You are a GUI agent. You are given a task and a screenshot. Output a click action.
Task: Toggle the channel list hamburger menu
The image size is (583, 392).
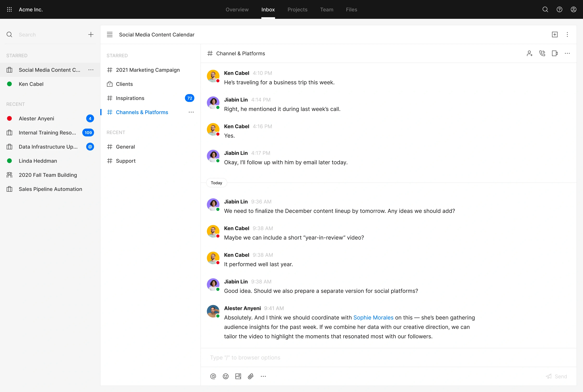pos(110,34)
